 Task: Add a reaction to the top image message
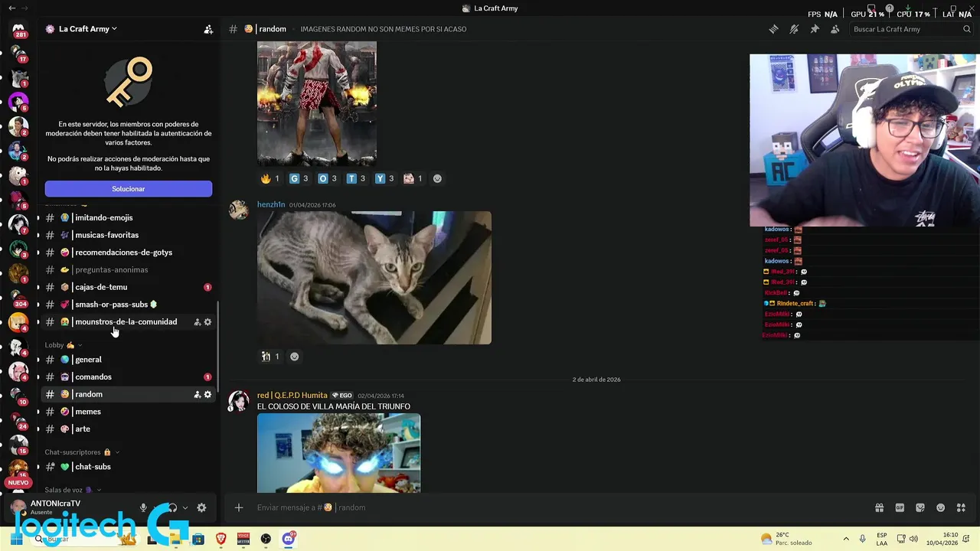437,178
